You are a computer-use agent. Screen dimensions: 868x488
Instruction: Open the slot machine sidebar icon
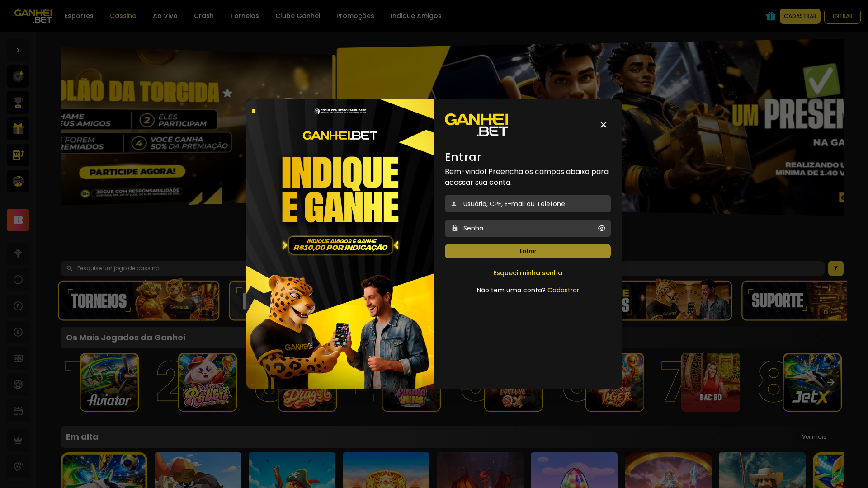click(x=18, y=155)
